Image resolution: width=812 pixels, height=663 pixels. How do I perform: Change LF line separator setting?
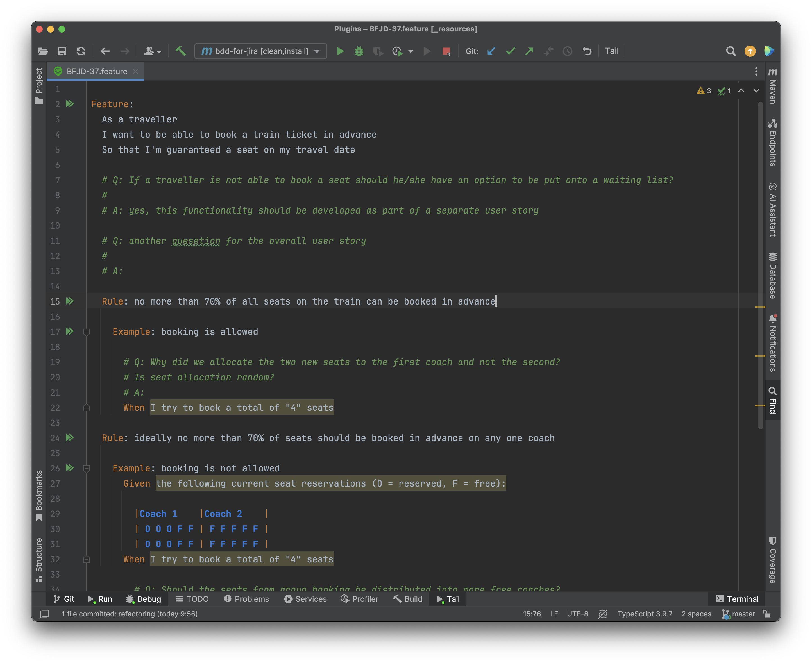tap(554, 614)
